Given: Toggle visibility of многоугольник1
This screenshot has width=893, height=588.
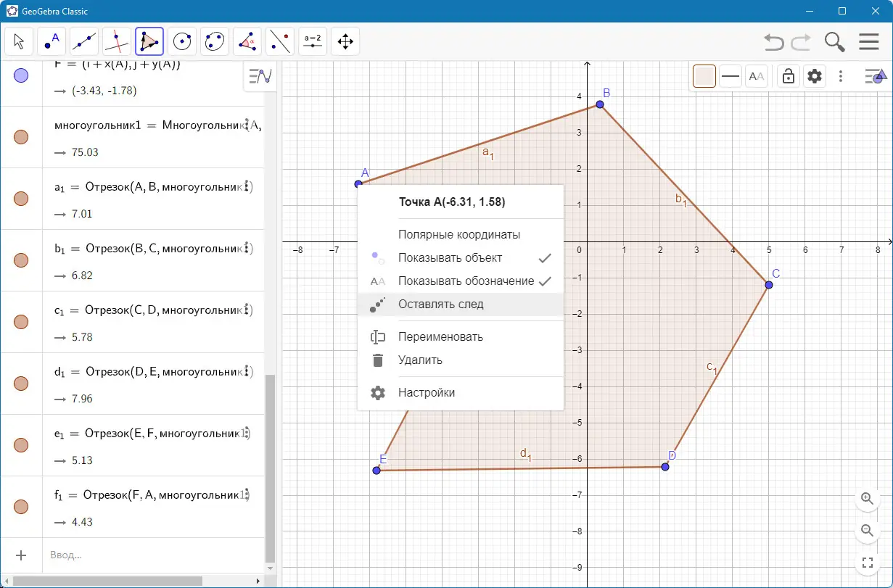Looking at the screenshot, I should coord(21,137).
